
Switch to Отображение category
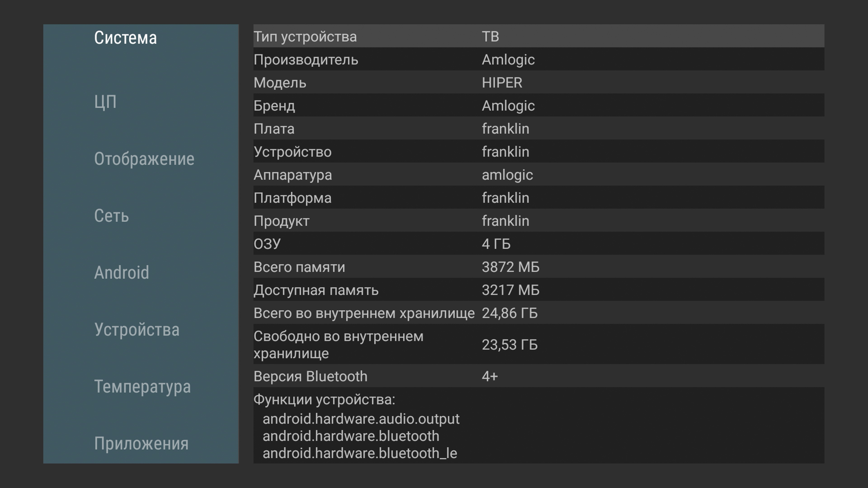point(144,159)
